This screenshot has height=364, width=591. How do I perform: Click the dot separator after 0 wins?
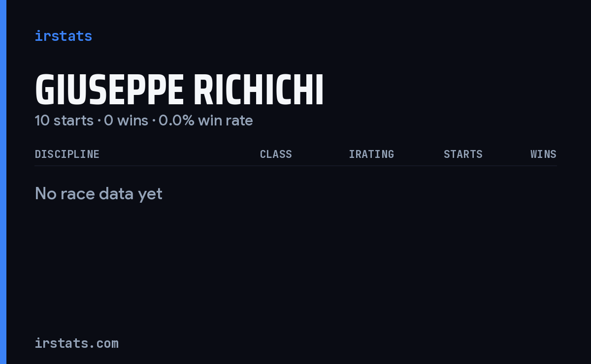[x=153, y=121]
